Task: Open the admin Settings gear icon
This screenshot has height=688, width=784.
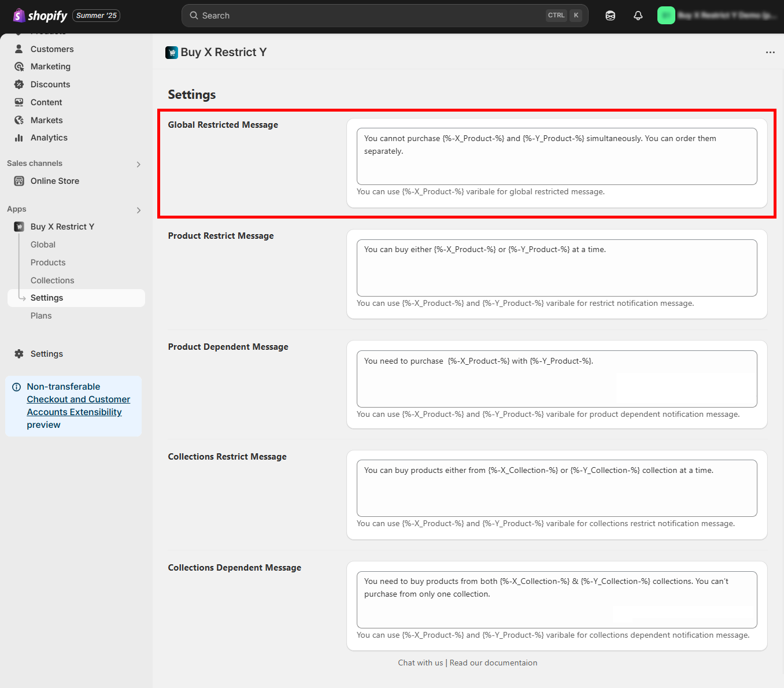Action: pos(19,354)
